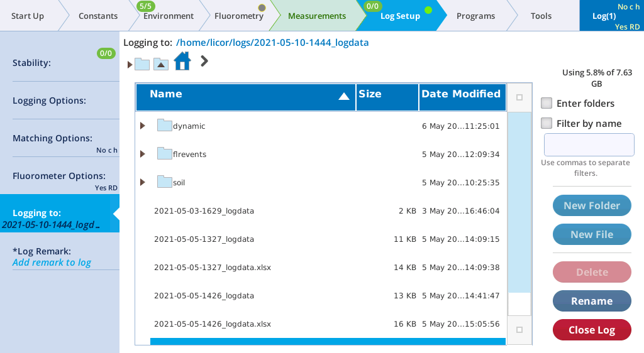Click the folder tree icon beside home
Screen dimensions: 644x353
pos(142,64)
